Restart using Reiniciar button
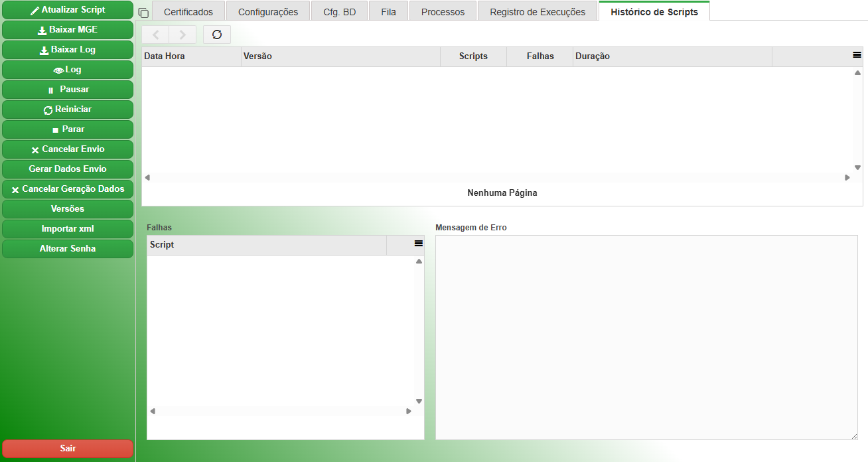 click(x=68, y=110)
